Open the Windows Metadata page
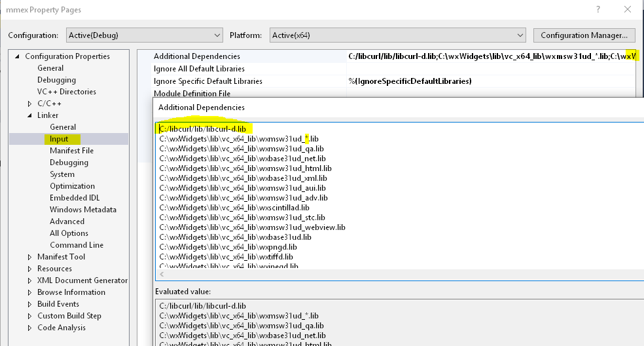 click(83, 210)
